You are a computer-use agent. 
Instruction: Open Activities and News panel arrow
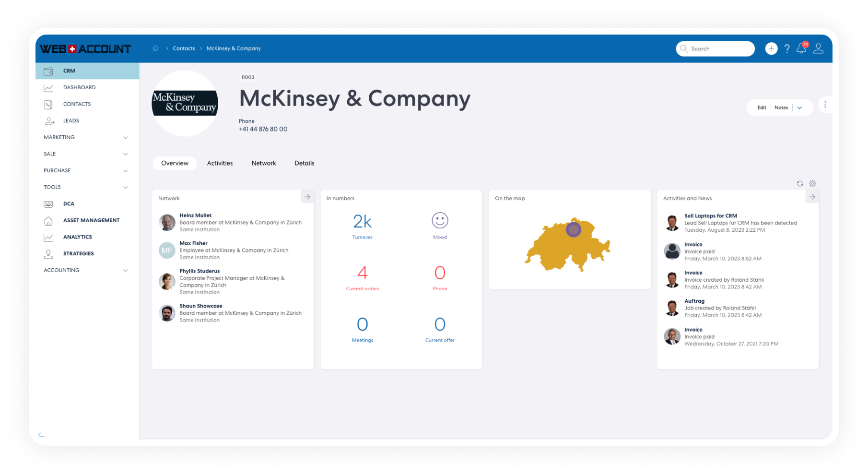(812, 197)
